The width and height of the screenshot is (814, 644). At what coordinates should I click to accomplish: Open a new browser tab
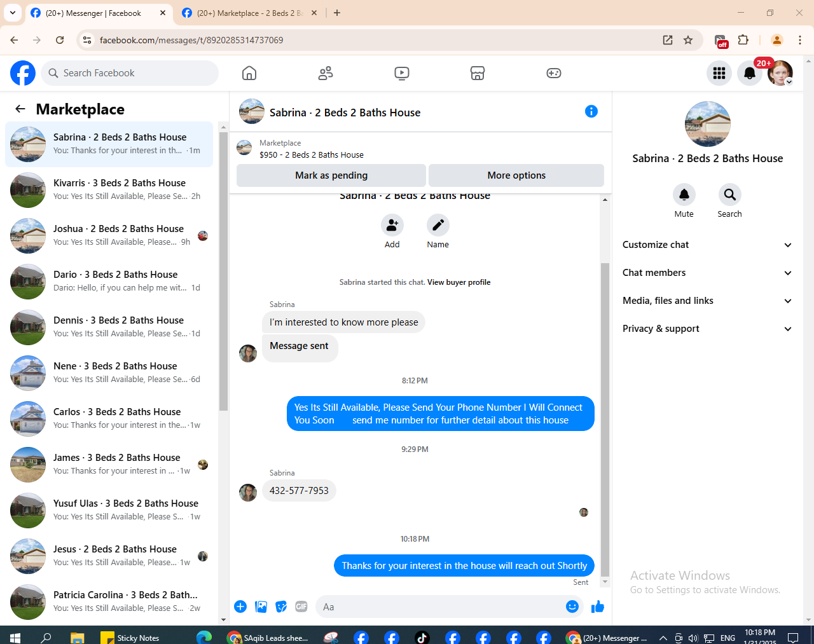click(x=337, y=13)
